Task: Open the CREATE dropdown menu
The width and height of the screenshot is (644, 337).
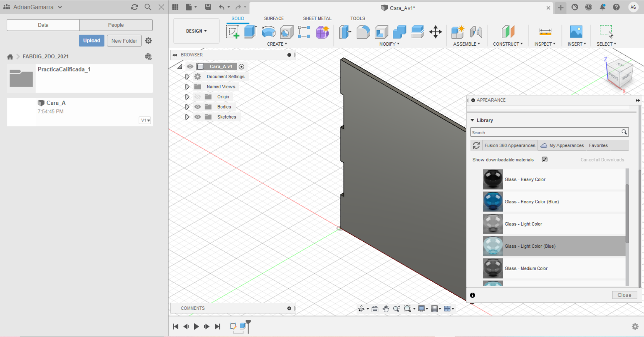Action: [277, 44]
